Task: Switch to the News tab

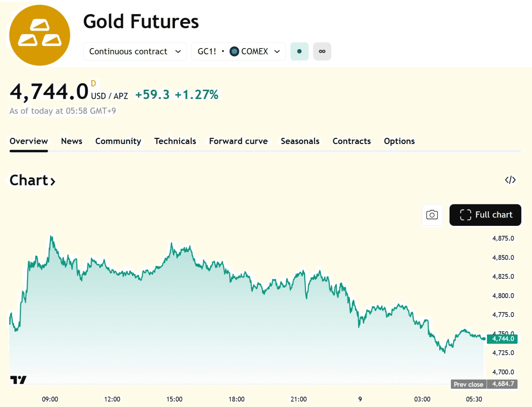Action: point(72,141)
